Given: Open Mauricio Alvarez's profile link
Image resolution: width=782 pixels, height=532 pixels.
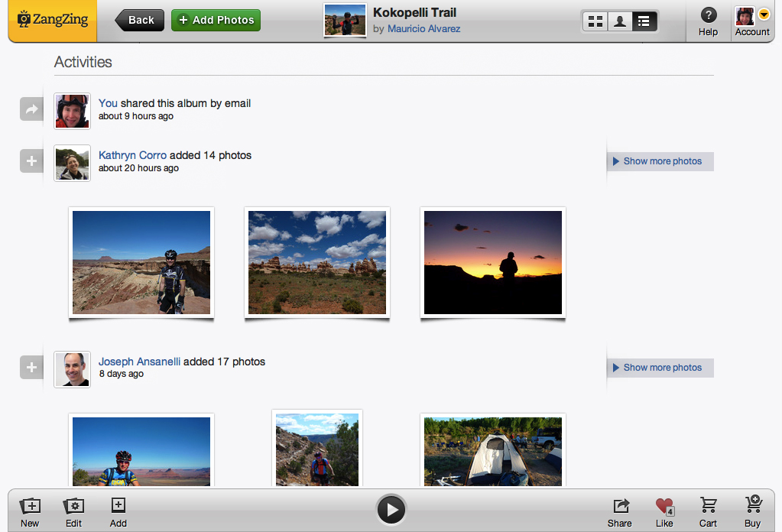Looking at the screenshot, I should [x=424, y=29].
